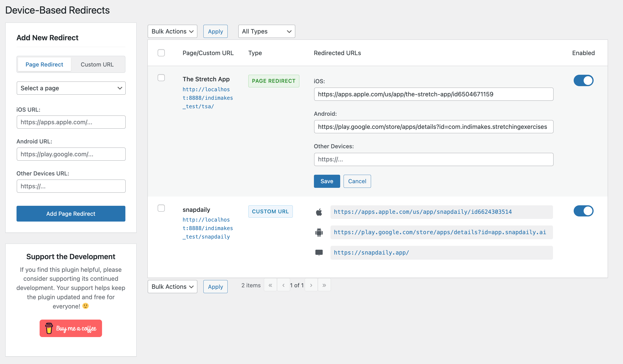This screenshot has height=364, width=623.
Task: Click the Buy me a coffee button
Action: click(71, 328)
